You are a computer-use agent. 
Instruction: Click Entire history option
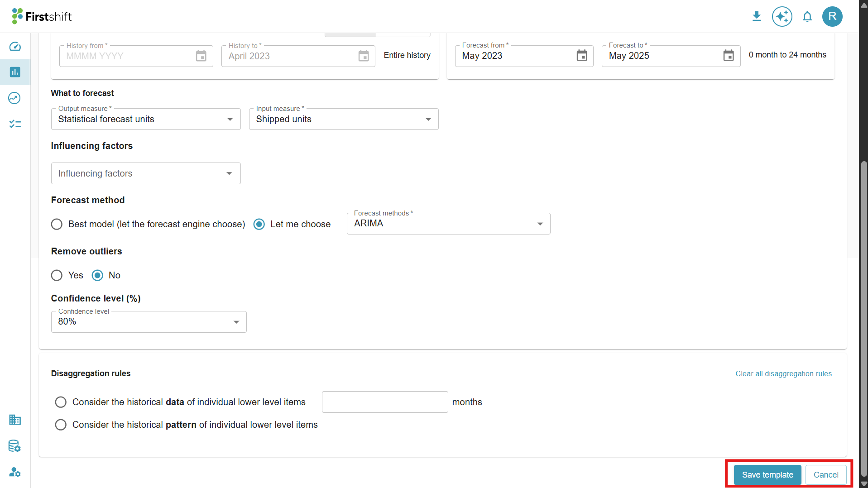[407, 55]
